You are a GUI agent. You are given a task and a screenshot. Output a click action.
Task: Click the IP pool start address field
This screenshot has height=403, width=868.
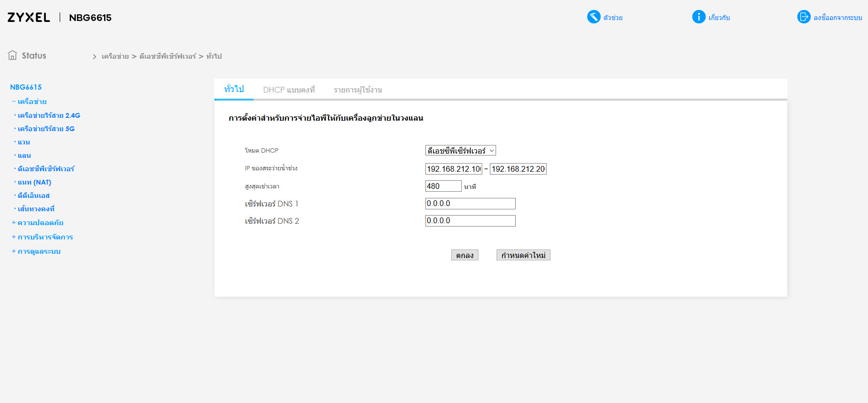tap(454, 169)
